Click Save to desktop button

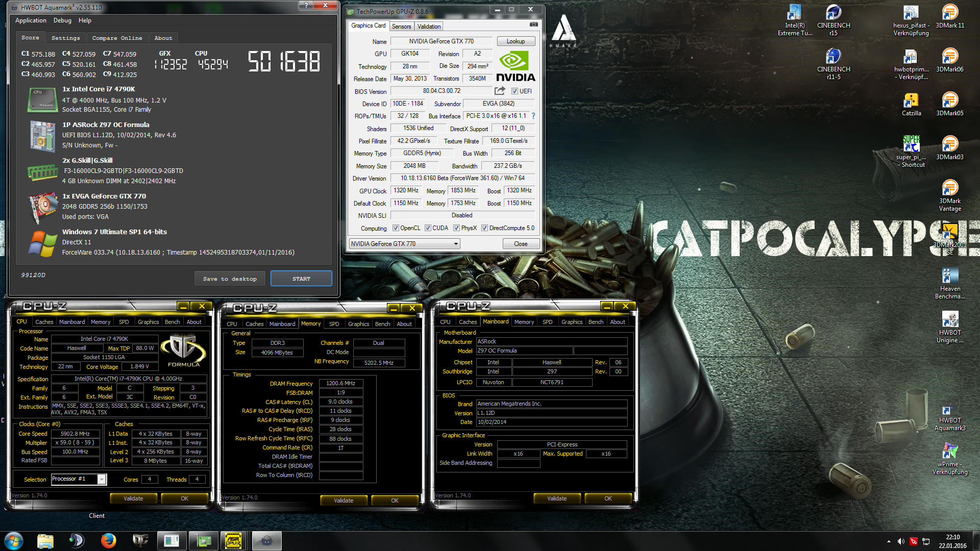click(230, 279)
